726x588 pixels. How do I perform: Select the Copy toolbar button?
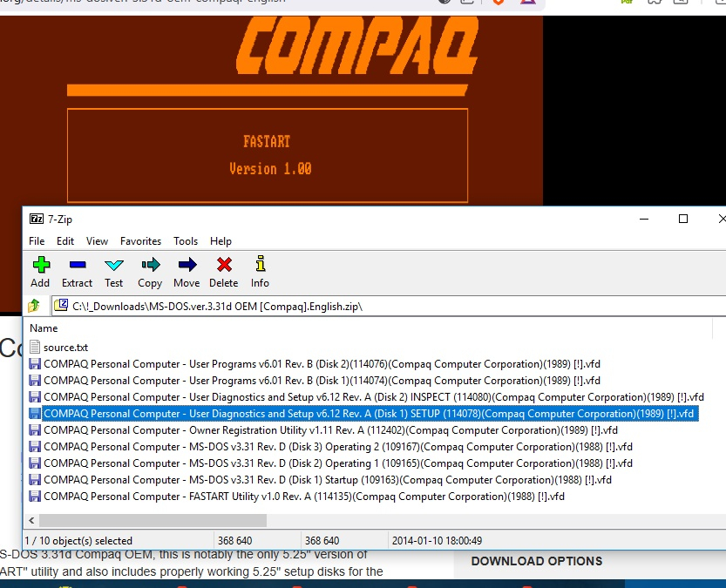(150, 272)
